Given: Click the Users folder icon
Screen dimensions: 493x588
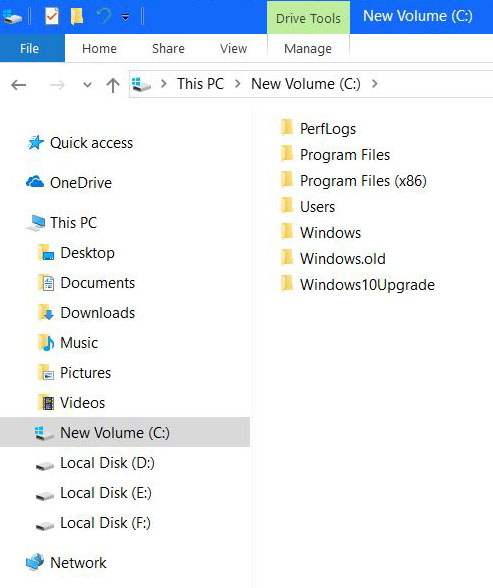Looking at the screenshot, I should [x=287, y=205].
